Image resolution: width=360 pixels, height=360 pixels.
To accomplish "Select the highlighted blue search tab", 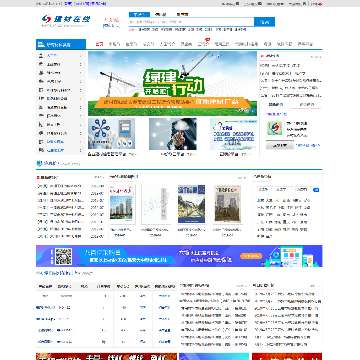I will (139, 15).
